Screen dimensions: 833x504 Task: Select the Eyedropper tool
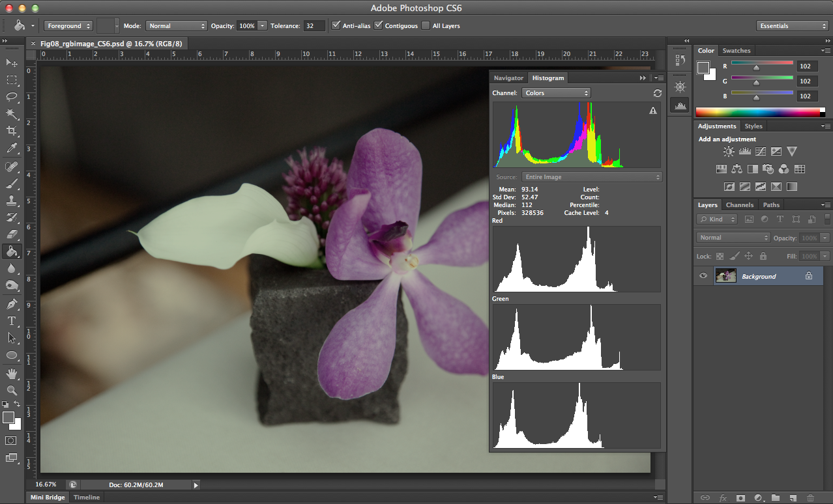[x=12, y=148]
